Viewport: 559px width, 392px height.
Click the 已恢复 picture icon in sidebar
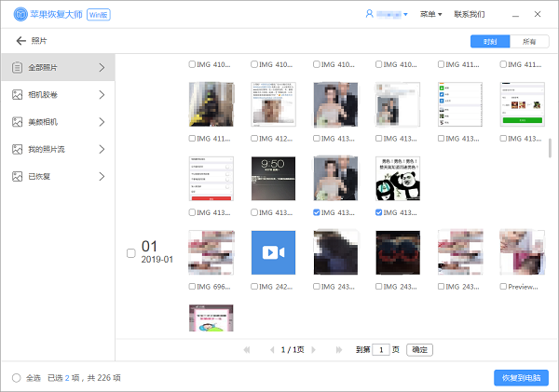[x=17, y=176]
